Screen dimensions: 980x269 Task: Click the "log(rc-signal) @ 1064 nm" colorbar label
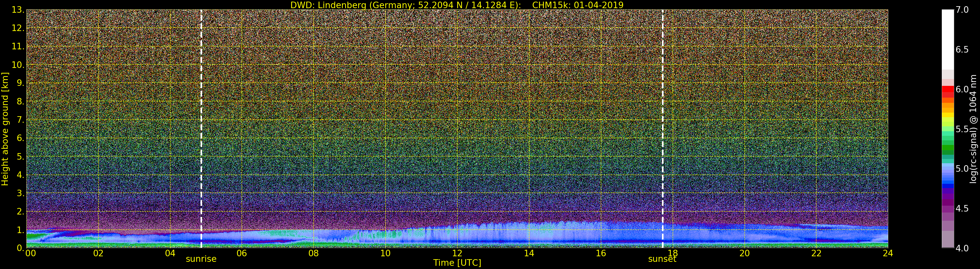[x=973, y=129]
